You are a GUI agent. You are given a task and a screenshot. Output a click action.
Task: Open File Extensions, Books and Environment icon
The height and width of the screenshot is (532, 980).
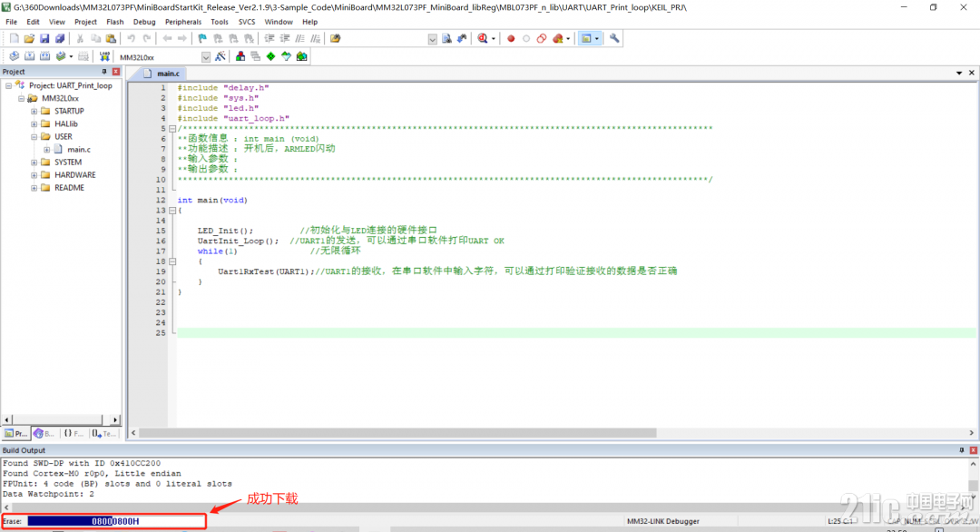pos(240,56)
